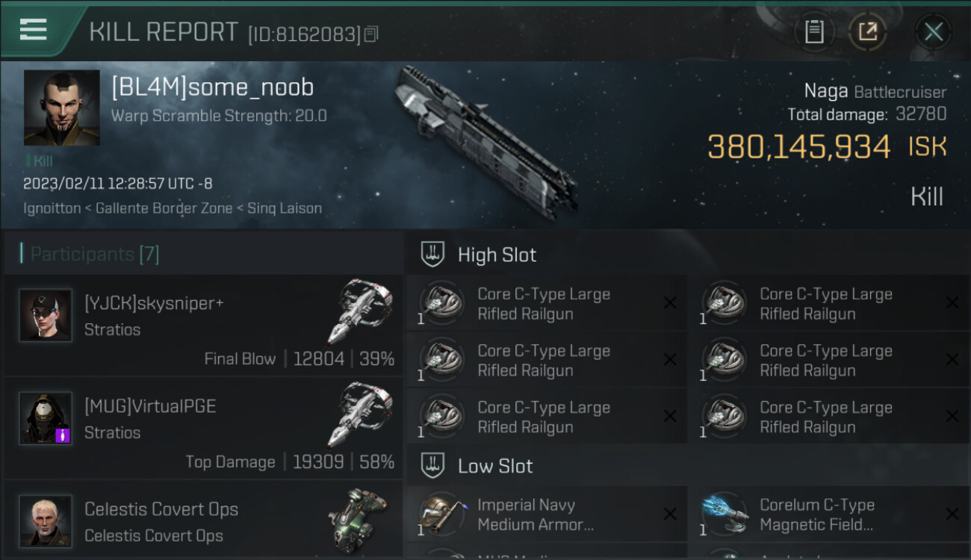
Task: Select VirtualPGE participant portrait
Action: [46, 418]
